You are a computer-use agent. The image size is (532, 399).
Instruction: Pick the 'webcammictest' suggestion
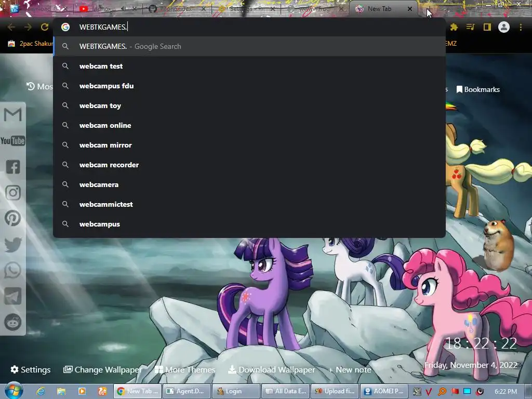(249, 204)
